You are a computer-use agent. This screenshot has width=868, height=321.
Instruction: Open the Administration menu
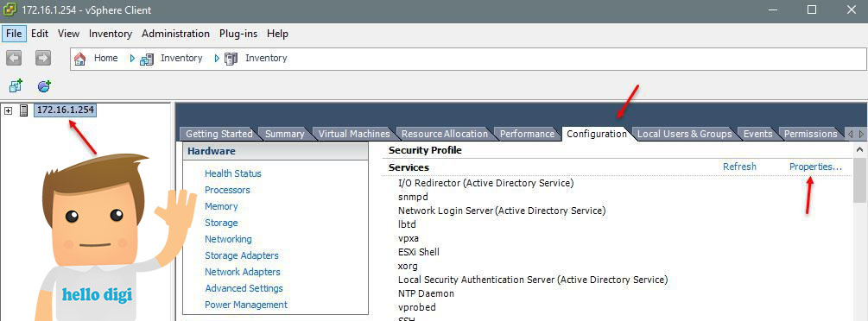175,33
